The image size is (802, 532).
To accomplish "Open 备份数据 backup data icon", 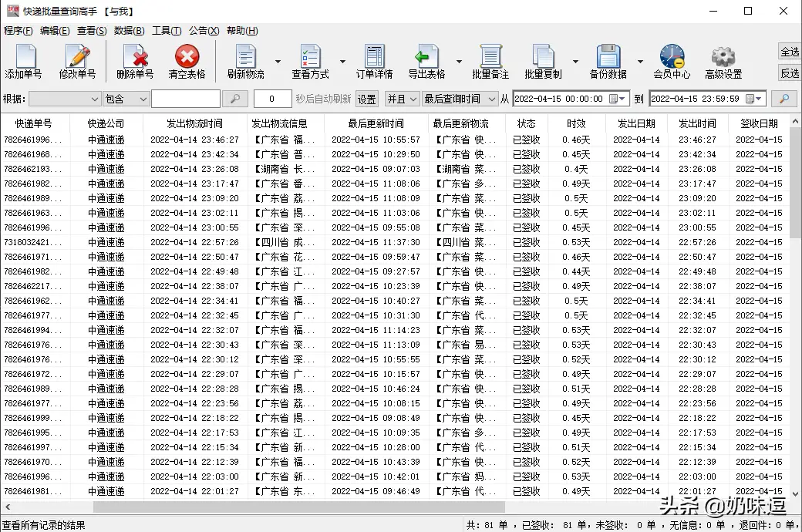I will point(608,62).
